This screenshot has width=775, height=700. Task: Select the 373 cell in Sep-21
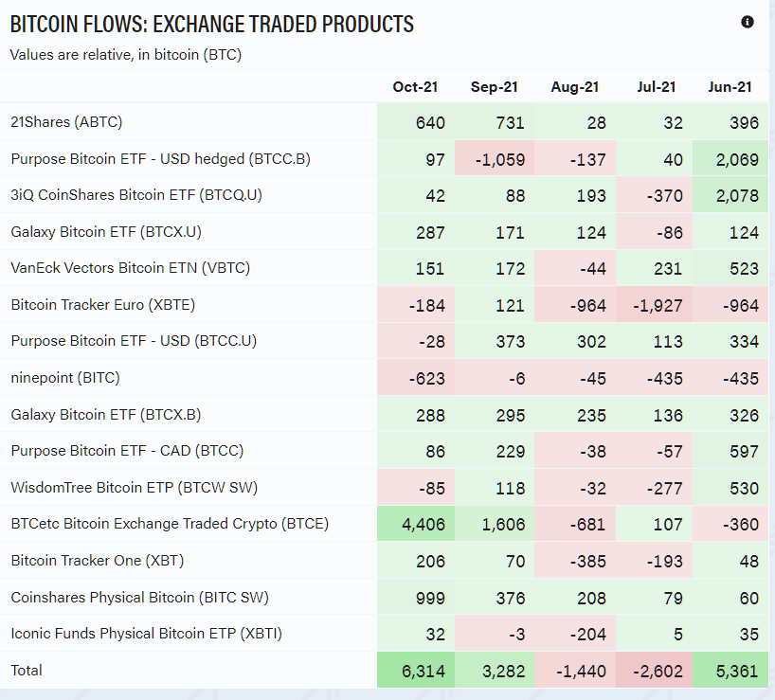(x=495, y=341)
